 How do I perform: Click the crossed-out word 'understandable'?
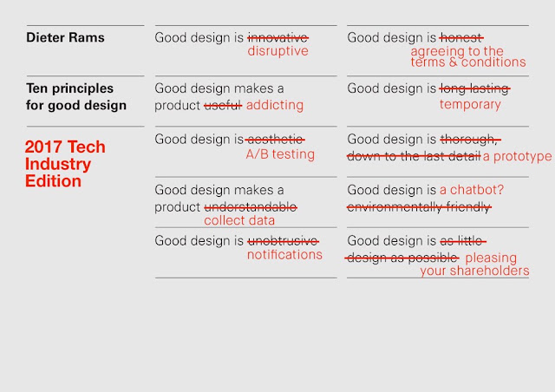click(x=251, y=206)
